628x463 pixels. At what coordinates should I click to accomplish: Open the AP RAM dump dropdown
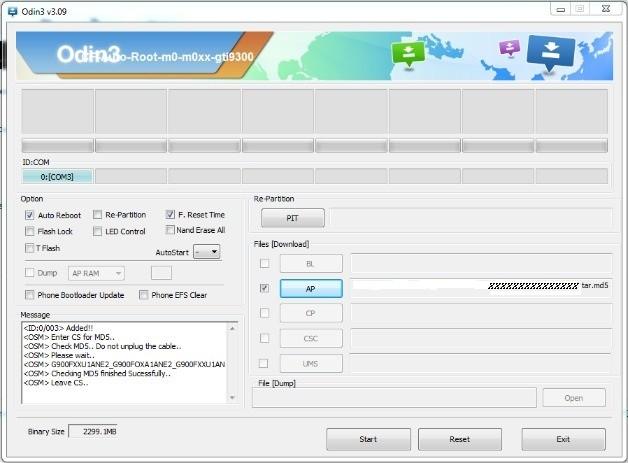tap(96, 273)
